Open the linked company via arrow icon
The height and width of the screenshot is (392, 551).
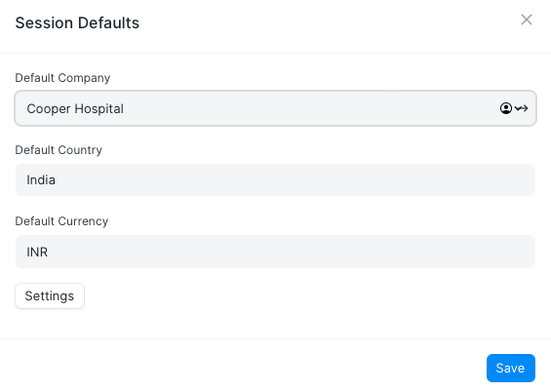524,108
